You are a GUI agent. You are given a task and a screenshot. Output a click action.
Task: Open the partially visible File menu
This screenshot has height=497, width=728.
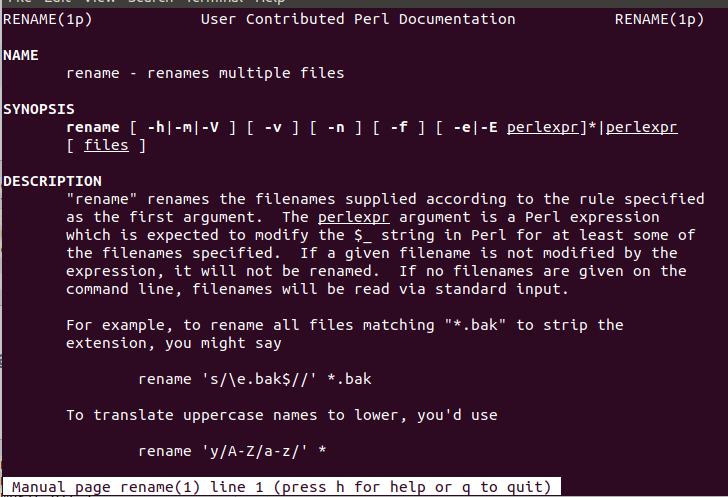pos(20,1)
